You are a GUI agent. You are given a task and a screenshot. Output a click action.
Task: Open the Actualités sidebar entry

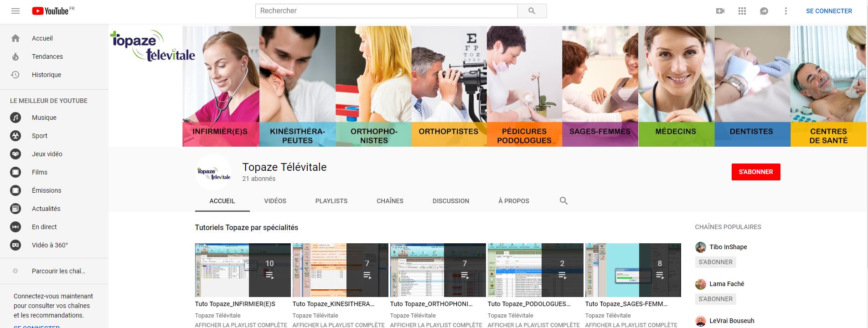point(54,209)
